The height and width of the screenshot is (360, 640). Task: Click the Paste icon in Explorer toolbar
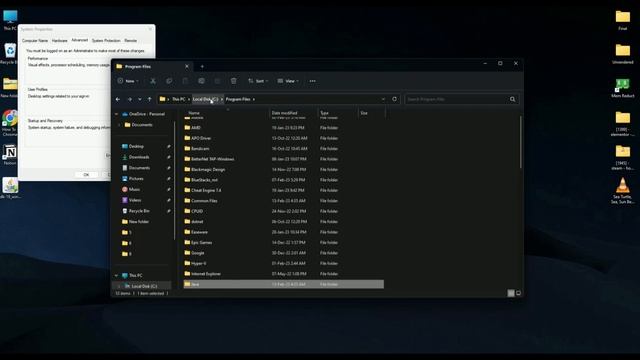click(x=185, y=81)
